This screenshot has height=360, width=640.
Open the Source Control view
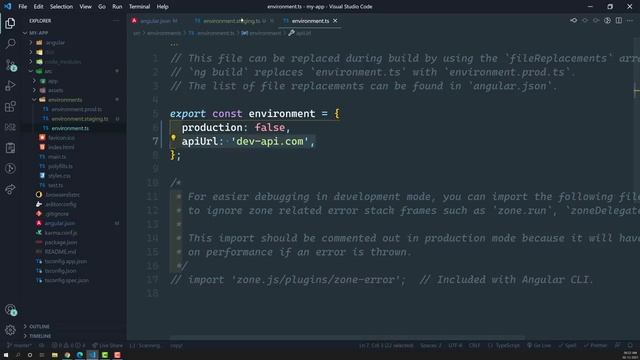[10, 64]
